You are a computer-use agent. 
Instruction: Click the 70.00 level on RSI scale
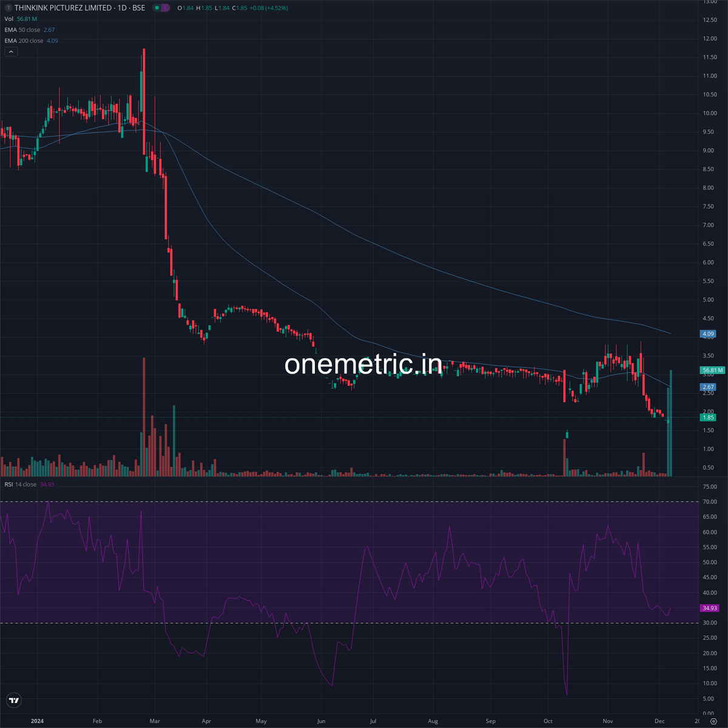709,502
